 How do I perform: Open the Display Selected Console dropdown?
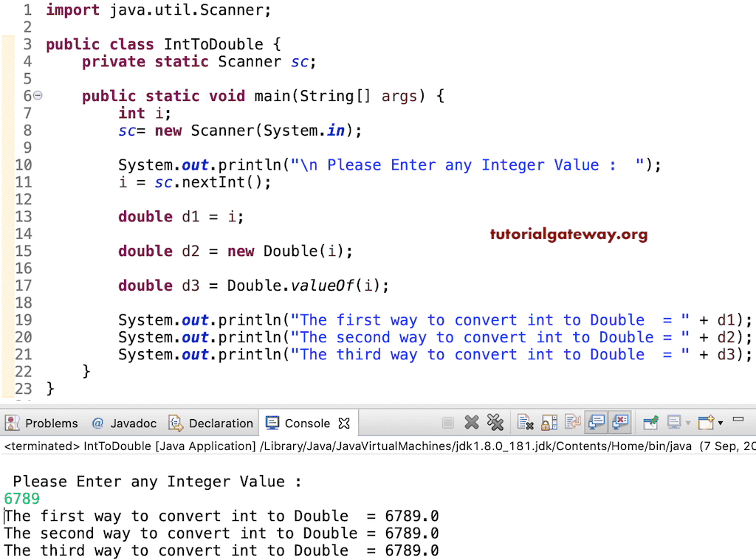tap(678, 423)
